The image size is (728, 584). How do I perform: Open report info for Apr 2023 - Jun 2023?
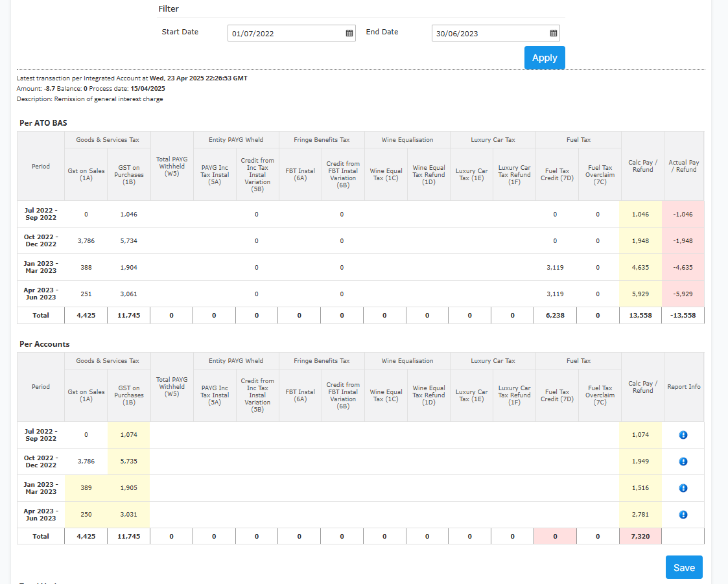click(683, 515)
